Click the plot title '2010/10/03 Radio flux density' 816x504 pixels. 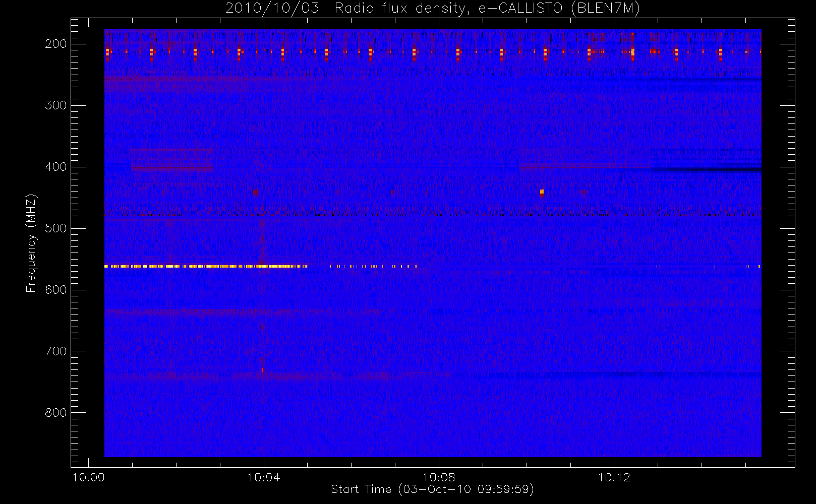point(432,8)
